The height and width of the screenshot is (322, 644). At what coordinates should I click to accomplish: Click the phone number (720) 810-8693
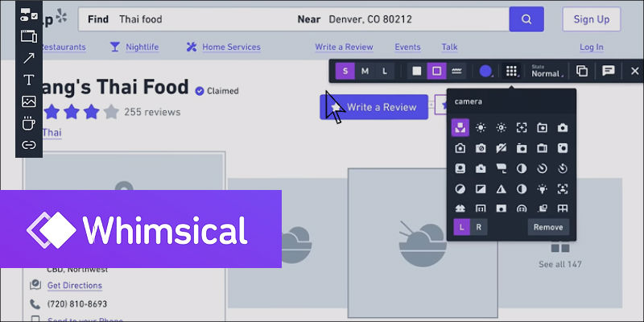(77, 304)
